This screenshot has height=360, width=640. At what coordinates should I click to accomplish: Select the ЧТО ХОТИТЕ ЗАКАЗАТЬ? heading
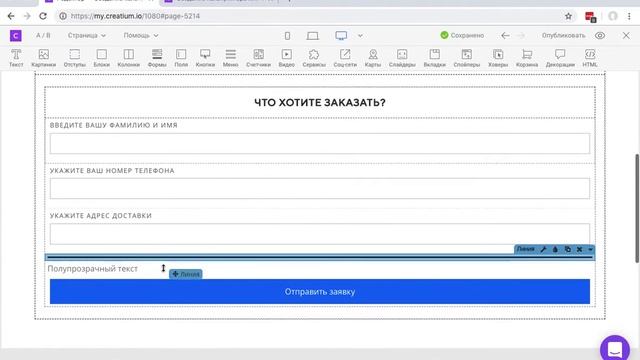(320, 102)
